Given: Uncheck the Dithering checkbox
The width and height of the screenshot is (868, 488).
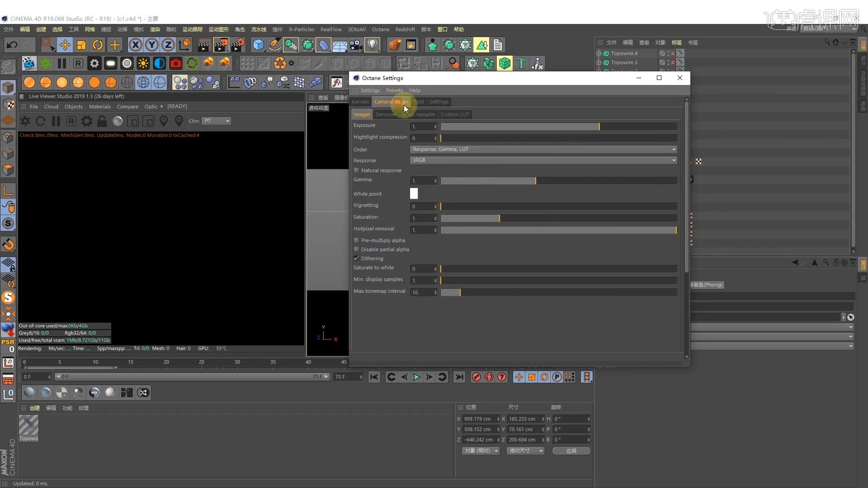Looking at the screenshot, I should click(x=356, y=258).
